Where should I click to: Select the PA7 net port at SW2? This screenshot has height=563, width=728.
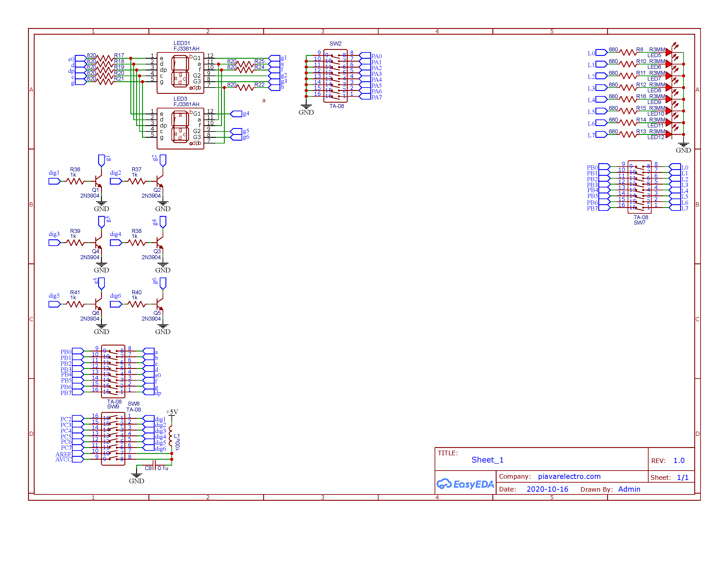(x=365, y=96)
